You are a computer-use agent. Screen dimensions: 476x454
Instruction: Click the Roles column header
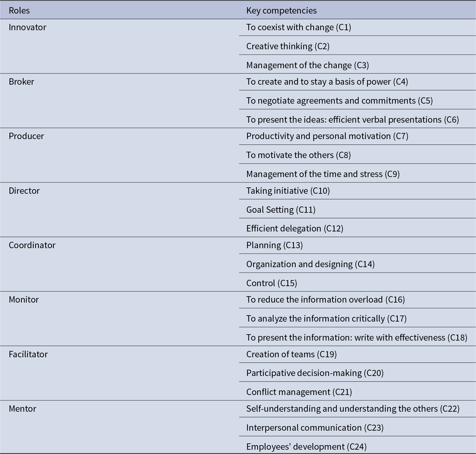click(x=19, y=10)
